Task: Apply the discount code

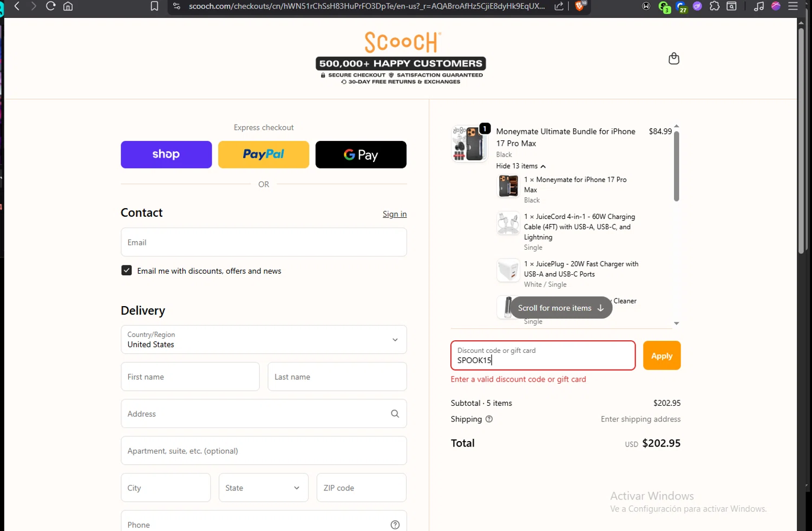Action: [x=662, y=355]
